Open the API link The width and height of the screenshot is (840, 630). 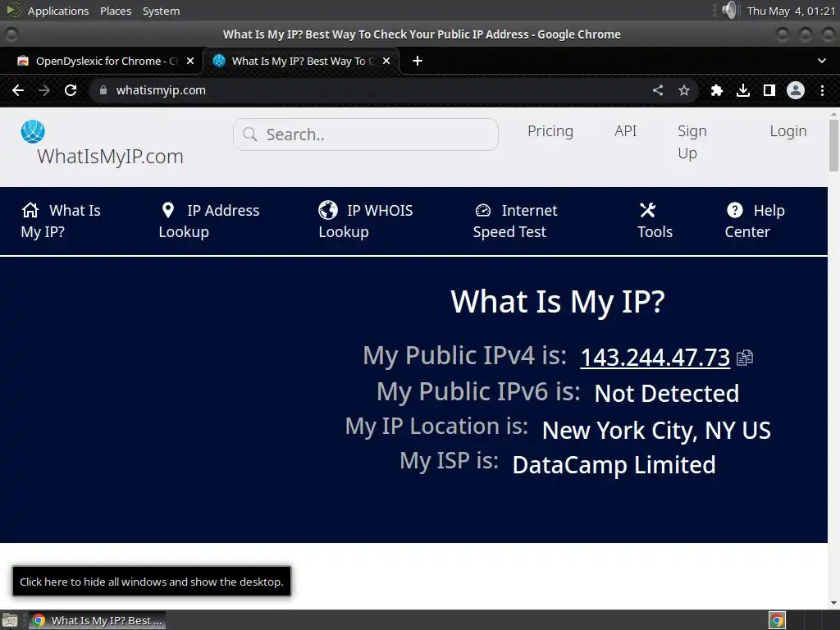click(x=625, y=131)
